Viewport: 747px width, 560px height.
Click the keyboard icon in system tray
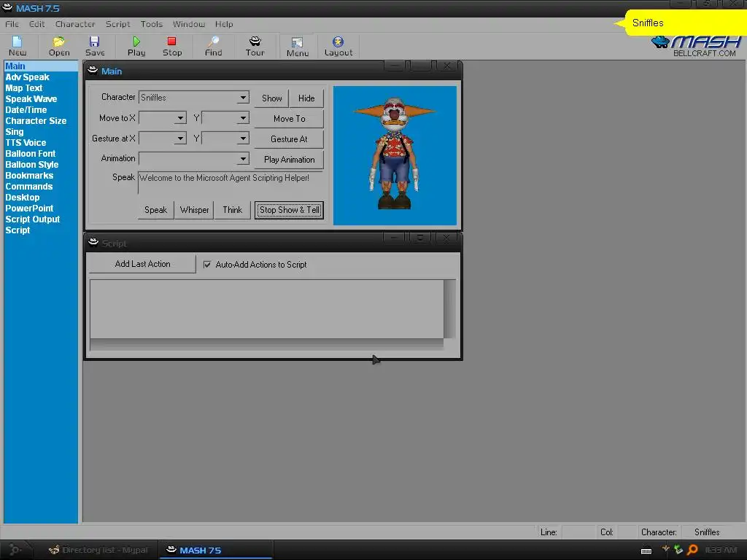(646, 551)
